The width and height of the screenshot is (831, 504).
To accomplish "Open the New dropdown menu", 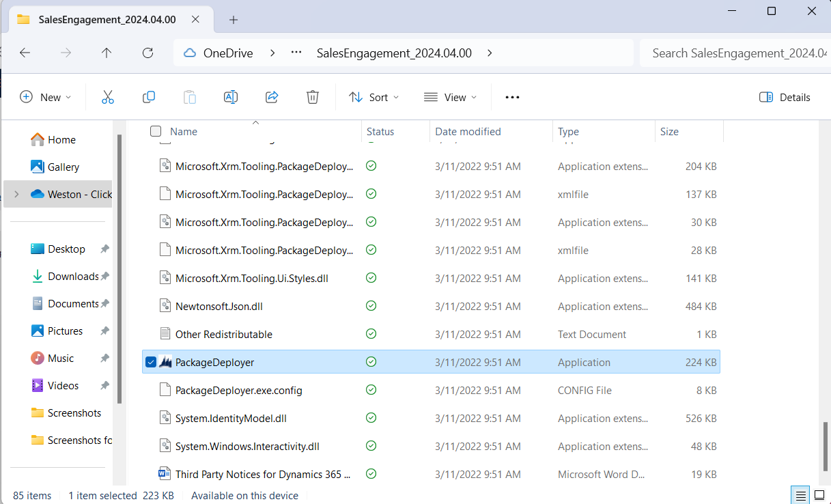I will 45,97.
